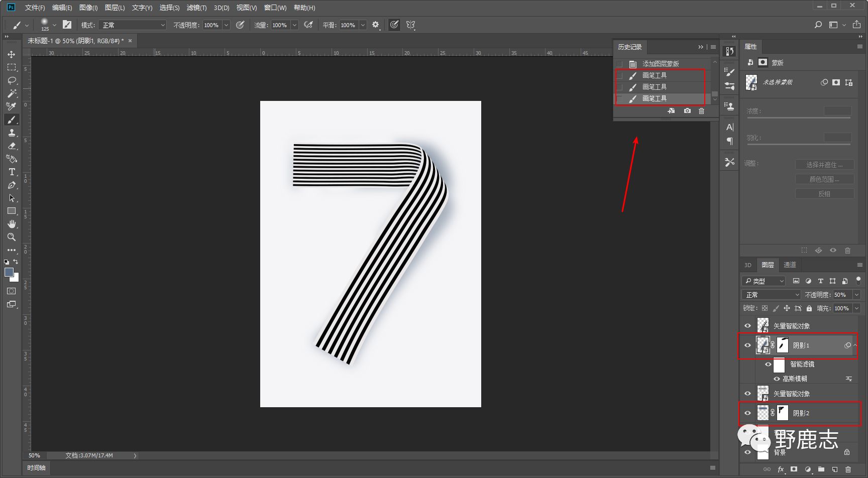Create new snapshot in History panel
Viewport: 868px width, 478px height.
[687, 111]
